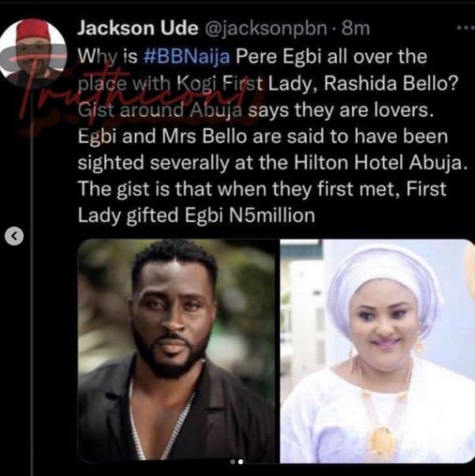Viewport: 475px width, 476px height.
Task: Go to the previous carousel image
Action: pyautogui.click(x=14, y=235)
